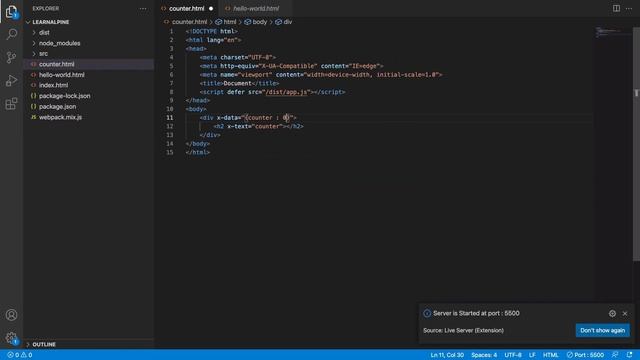
Task: Click html in the breadcrumb
Action: 229,22
